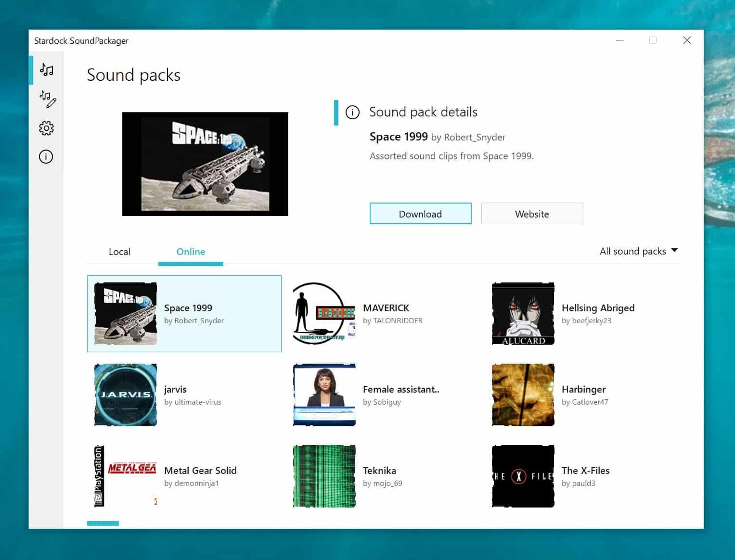The height and width of the screenshot is (560, 735).
Task: Open the About info icon in sidebar
Action: [46, 157]
